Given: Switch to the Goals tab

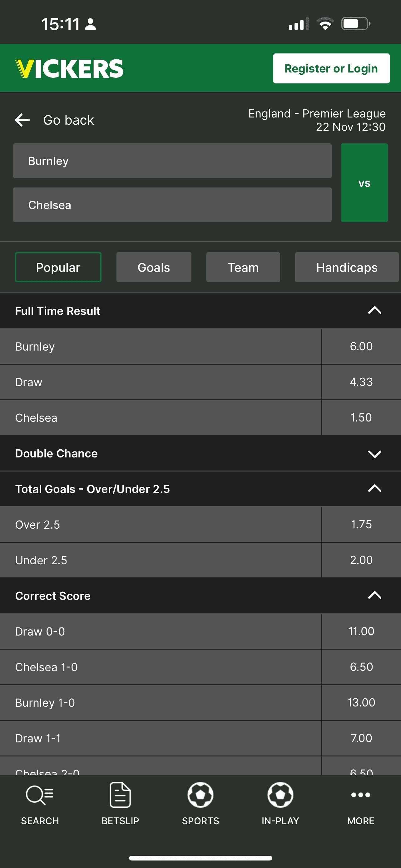Looking at the screenshot, I should tap(154, 267).
